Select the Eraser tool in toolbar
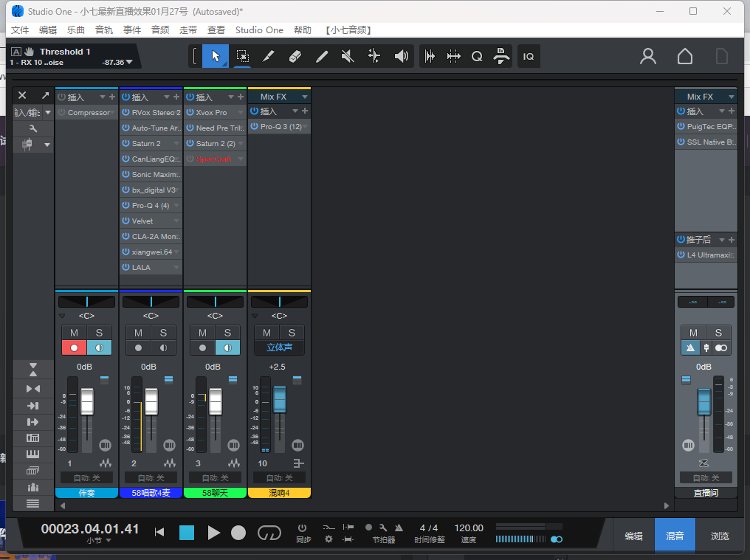This screenshot has height=560, width=750. click(x=295, y=56)
